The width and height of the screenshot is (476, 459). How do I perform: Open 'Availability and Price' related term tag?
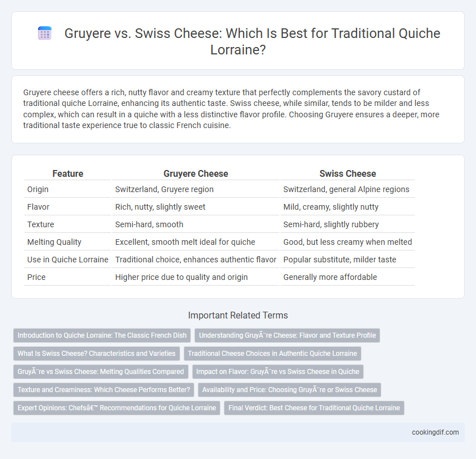pos(290,390)
